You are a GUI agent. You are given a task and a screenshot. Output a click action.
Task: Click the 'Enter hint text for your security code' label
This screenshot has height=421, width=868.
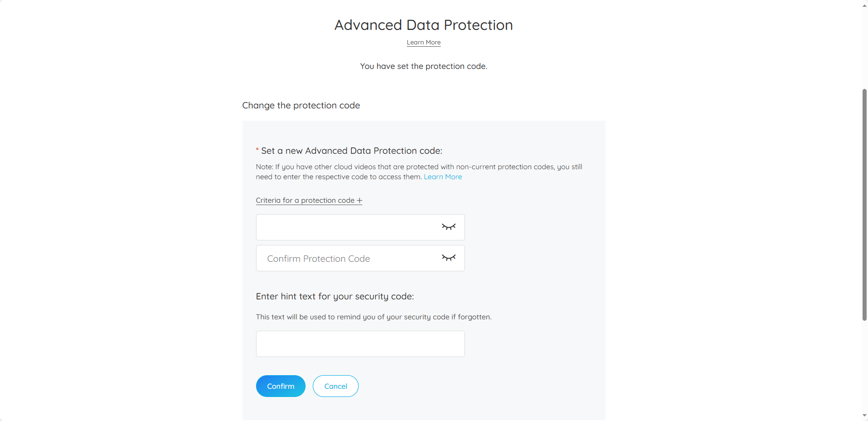[x=335, y=296]
